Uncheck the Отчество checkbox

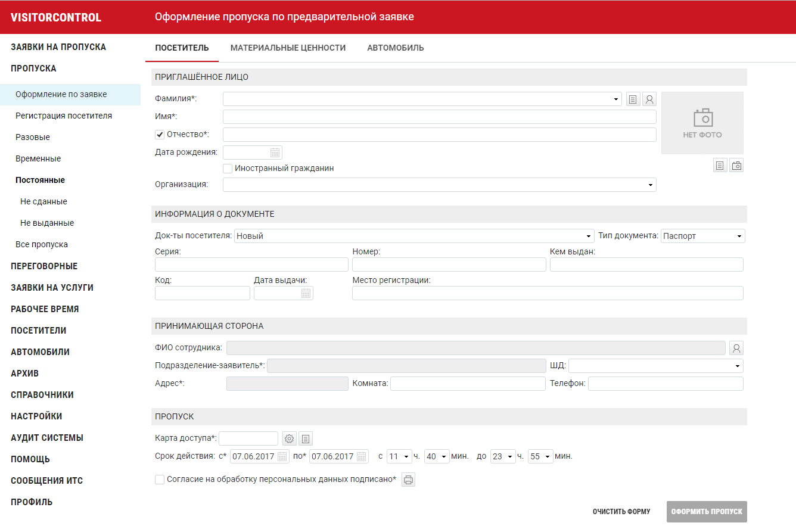coord(160,135)
